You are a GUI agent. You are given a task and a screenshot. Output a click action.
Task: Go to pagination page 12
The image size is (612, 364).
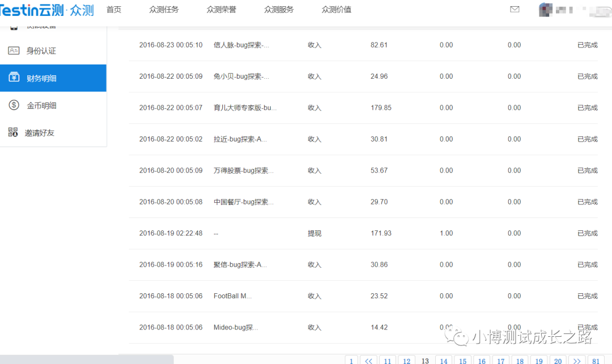[x=406, y=360]
